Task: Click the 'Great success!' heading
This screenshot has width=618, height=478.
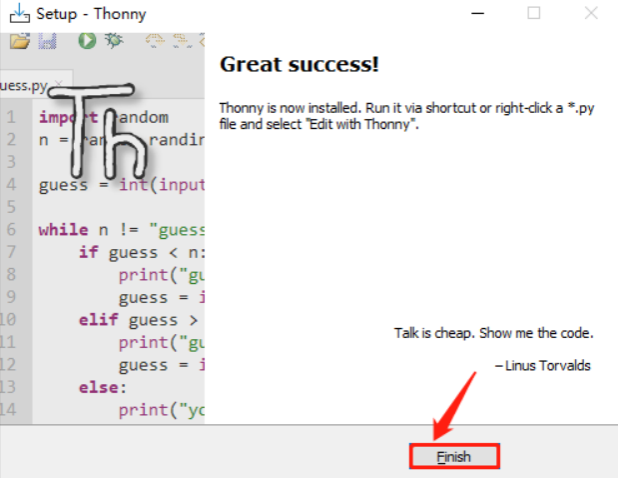Action: pos(299,65)
